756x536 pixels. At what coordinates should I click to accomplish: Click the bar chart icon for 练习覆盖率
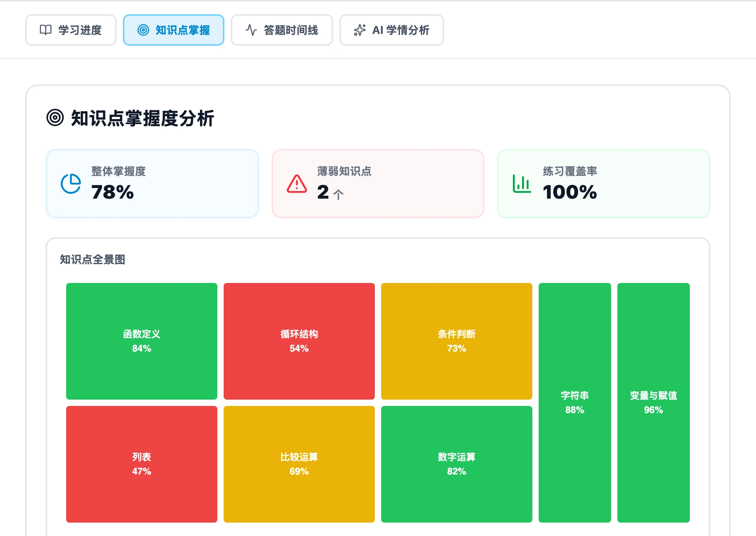(522, 184)
